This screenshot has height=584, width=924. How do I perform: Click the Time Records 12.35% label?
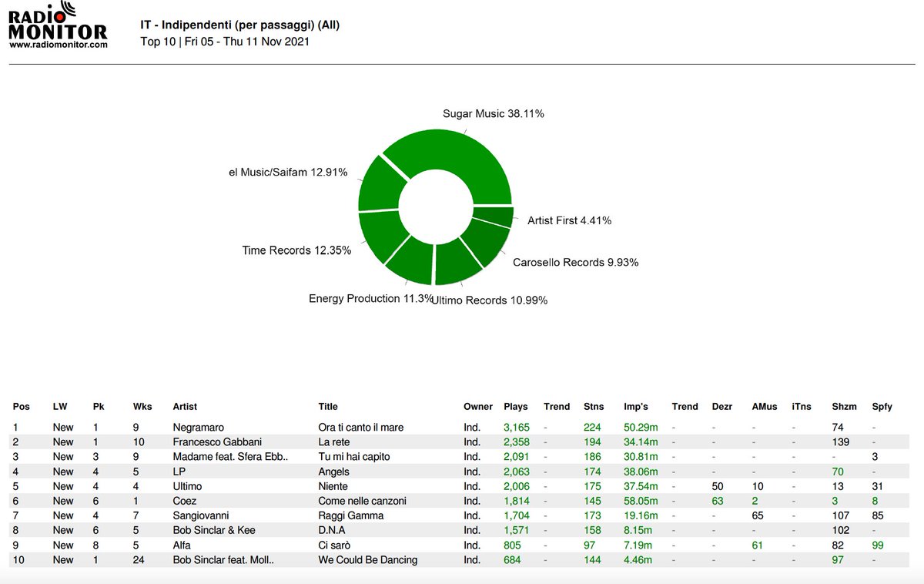coord(296,250)
